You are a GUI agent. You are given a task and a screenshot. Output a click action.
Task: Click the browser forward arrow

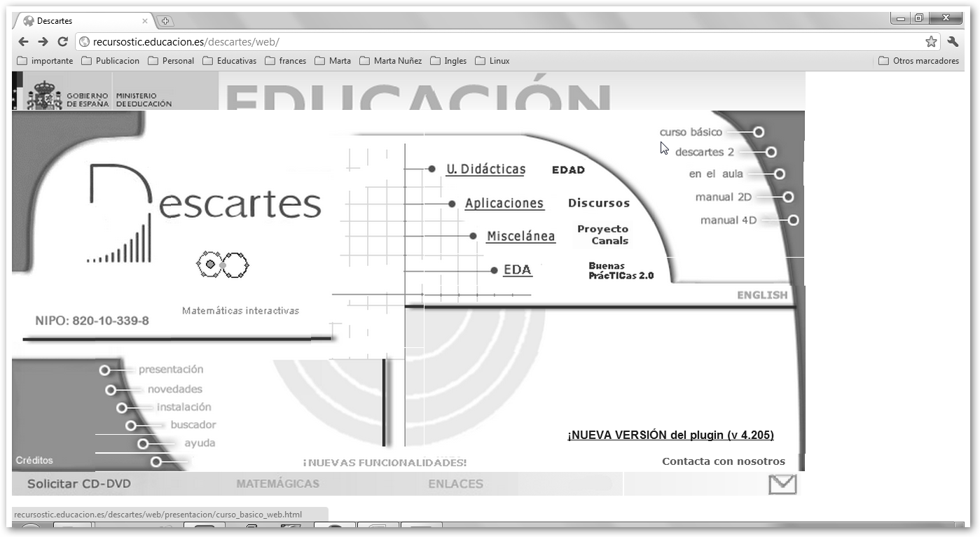pos(43,42)
